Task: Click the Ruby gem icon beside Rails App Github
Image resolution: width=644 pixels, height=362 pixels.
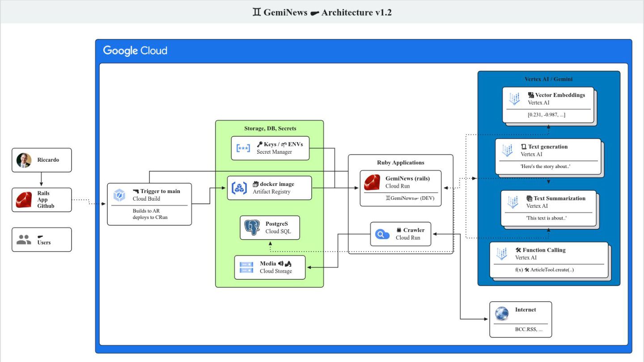Action: pos(24,200)
